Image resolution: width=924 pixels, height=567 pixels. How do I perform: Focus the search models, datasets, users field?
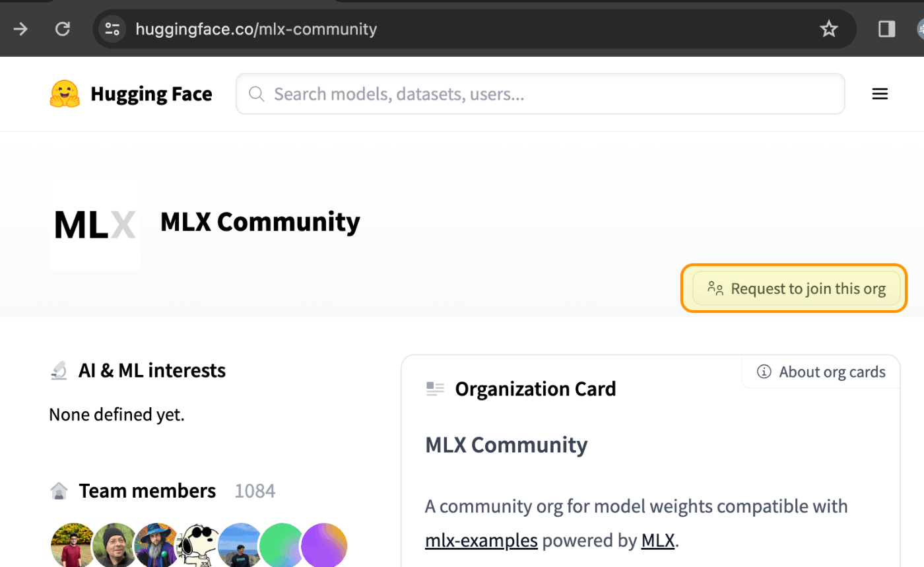pos(540,94)
